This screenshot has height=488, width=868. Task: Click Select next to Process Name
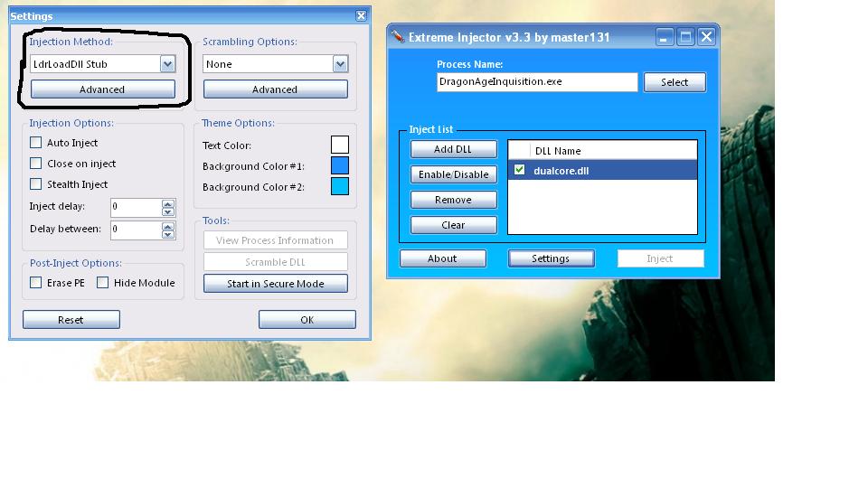[x=675, y=82]
